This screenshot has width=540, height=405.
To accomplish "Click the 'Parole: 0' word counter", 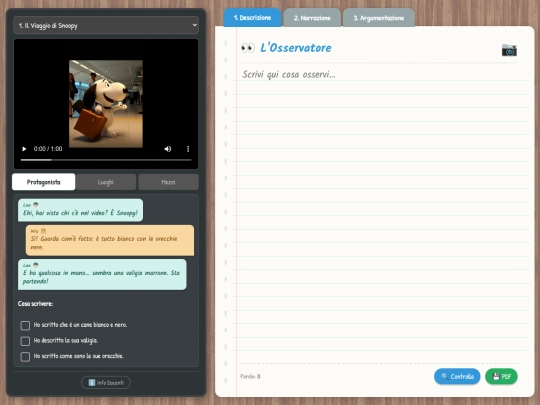I will [250, 376].
